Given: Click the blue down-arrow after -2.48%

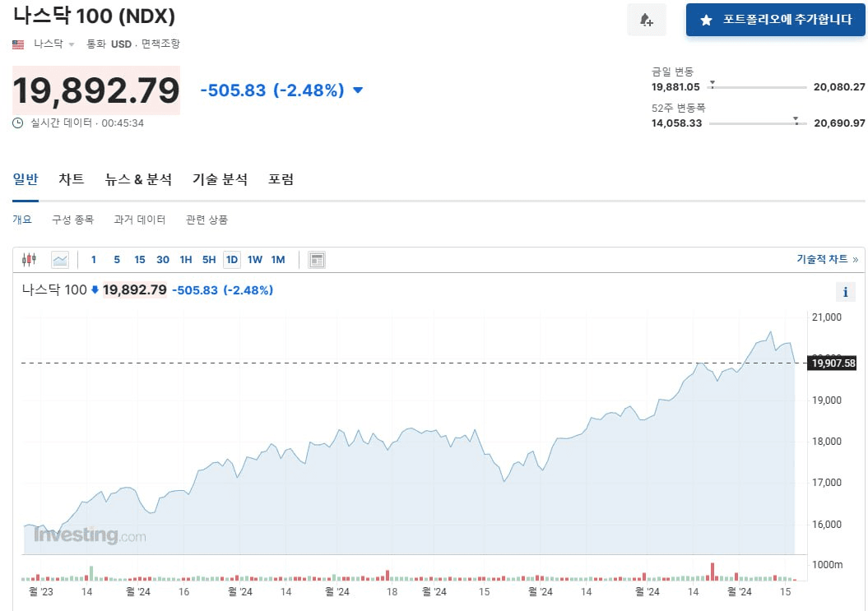Looking at the screenshot, I should pos(358,90).
